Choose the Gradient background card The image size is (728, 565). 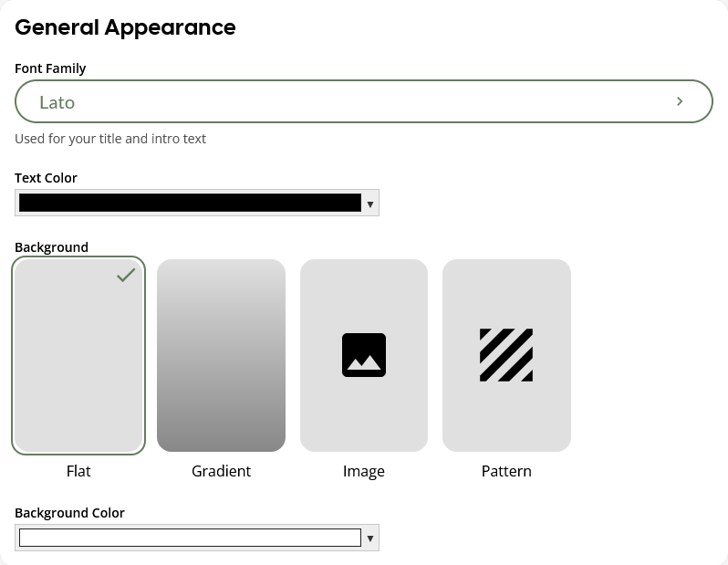pos(221,355)
